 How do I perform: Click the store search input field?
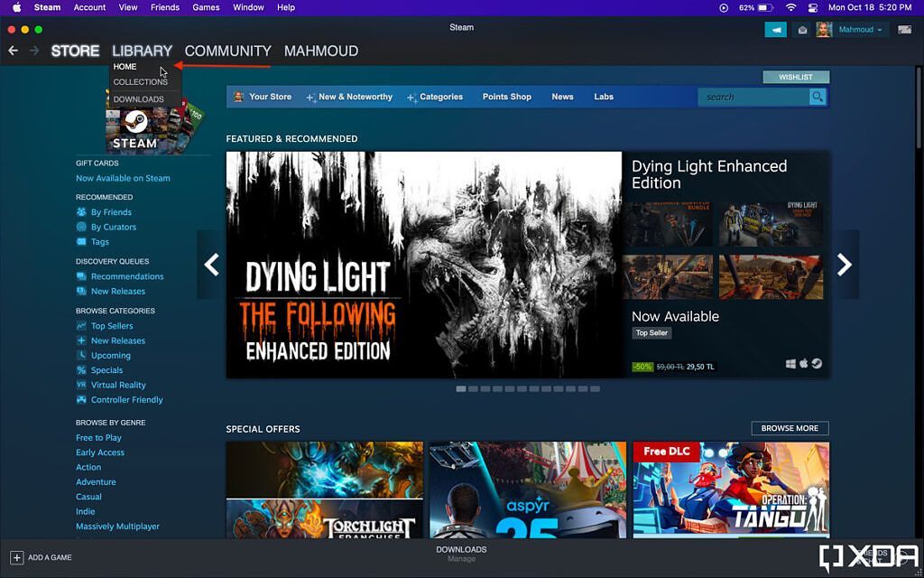(753, 97)
